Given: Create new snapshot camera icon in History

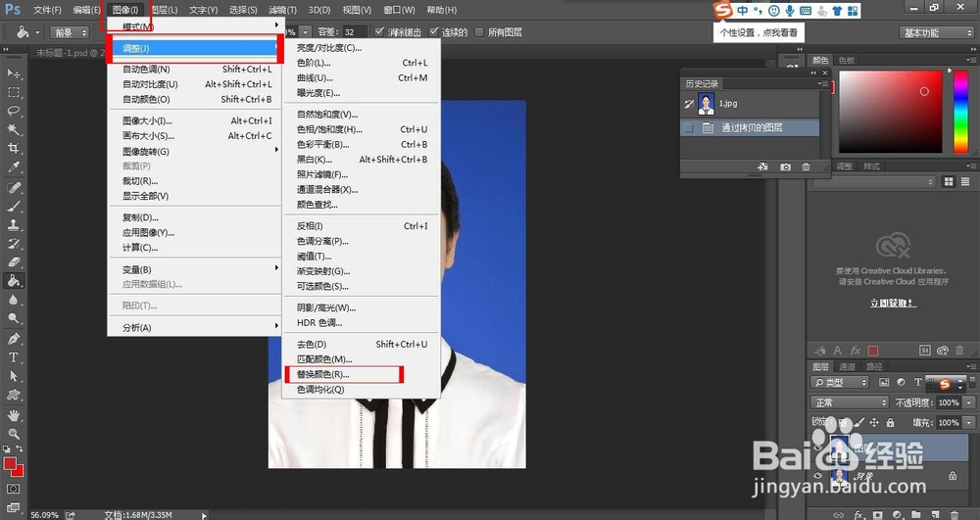Looking at the screenshot, I should pos(785,166).
